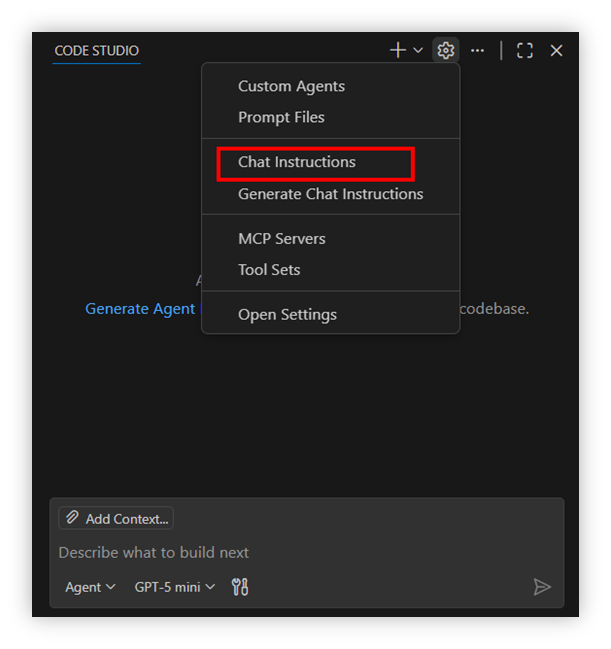This screenshot has height=649, width=611.
Task: Maximize chat panel with fullscreen icon
Action: click(x=525, y=50)
